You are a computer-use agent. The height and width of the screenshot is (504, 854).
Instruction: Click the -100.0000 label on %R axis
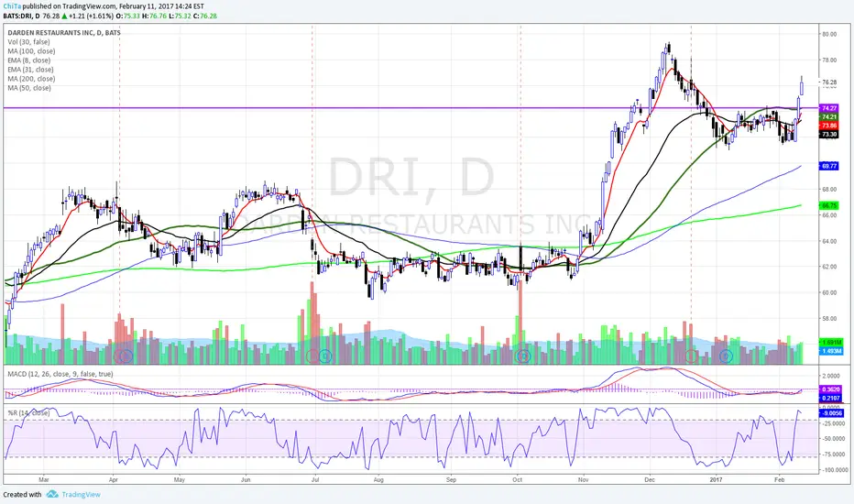(835, 470)
